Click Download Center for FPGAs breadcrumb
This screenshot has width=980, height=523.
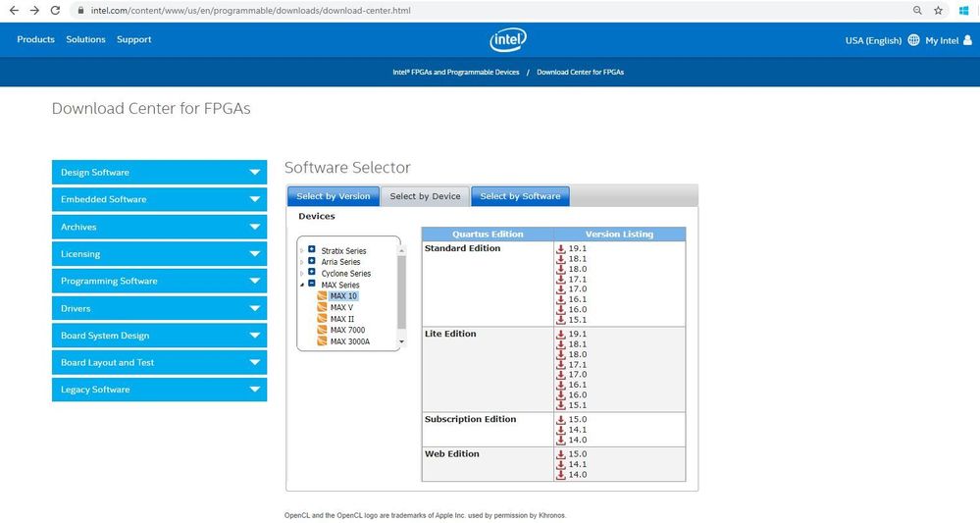coord(580,73)
